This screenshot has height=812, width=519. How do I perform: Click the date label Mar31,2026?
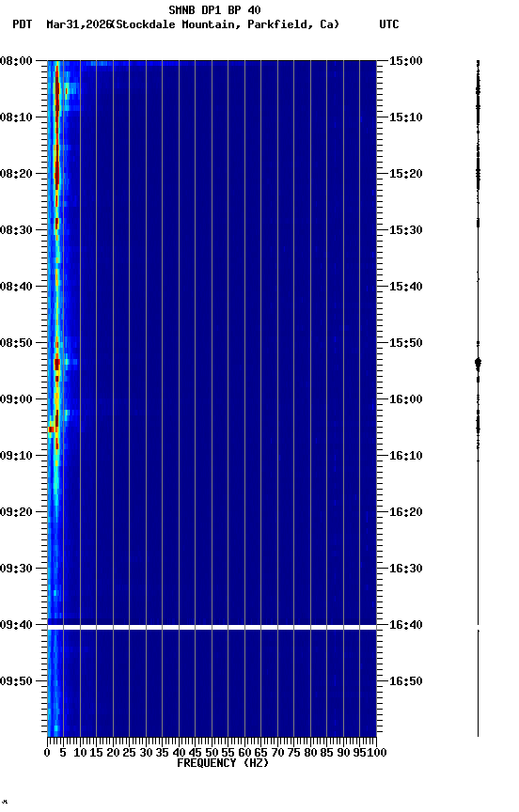tap(79, 24)
